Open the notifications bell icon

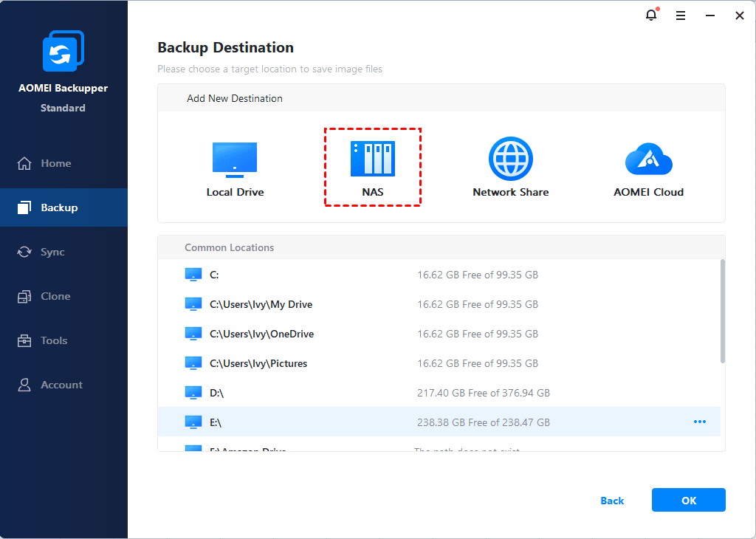point(651,16)
